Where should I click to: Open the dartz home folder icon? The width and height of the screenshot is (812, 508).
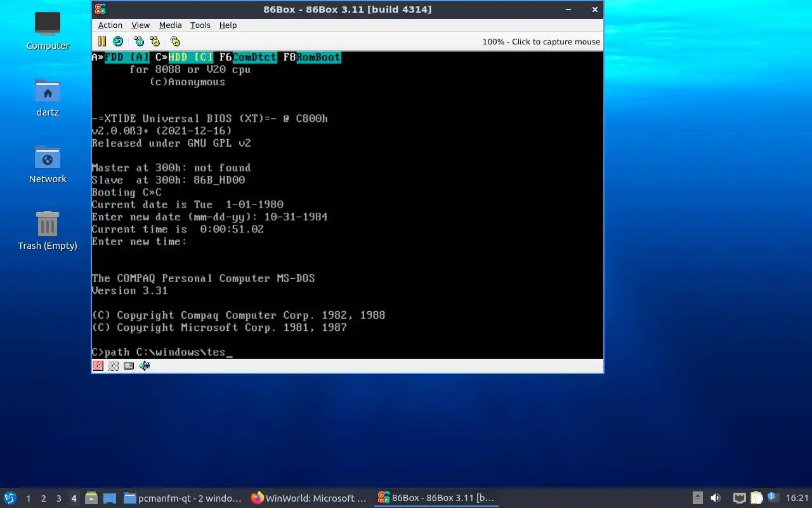coord(48,98)
